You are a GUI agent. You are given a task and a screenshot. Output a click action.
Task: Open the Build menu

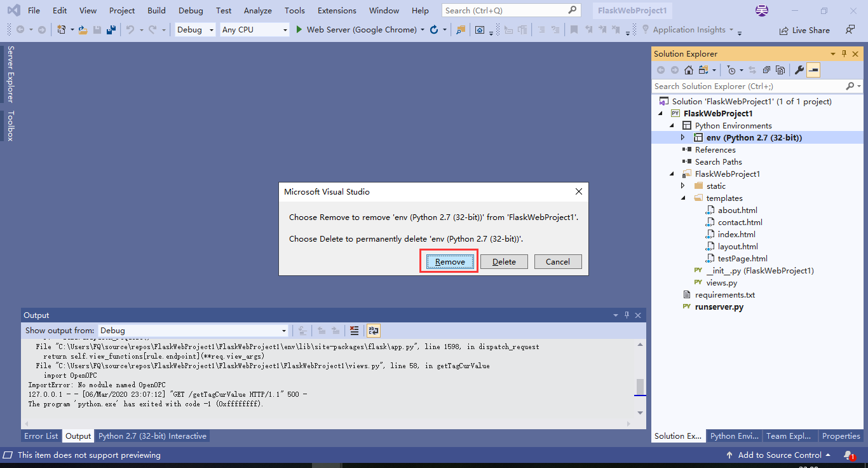tap(156, 11)
